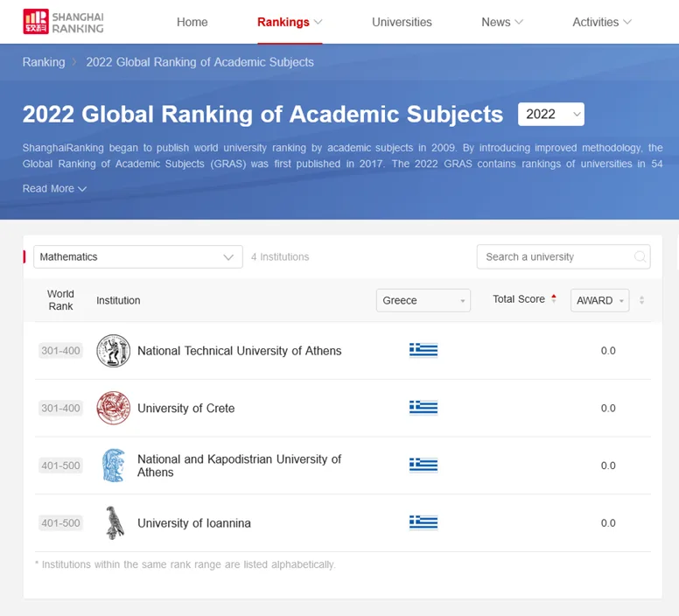
Task: Click the search magnifier icon
Action: [640, 256]
